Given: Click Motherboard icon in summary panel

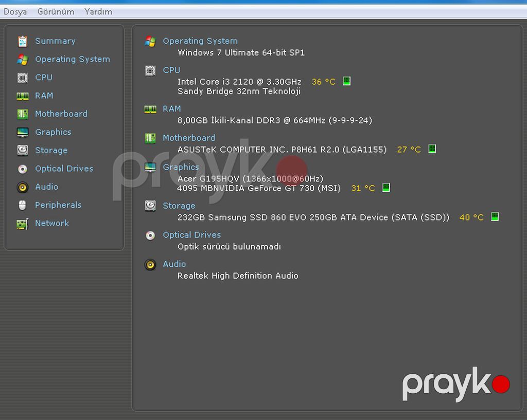Looking at the screenshot, I should tap(150, 138).
